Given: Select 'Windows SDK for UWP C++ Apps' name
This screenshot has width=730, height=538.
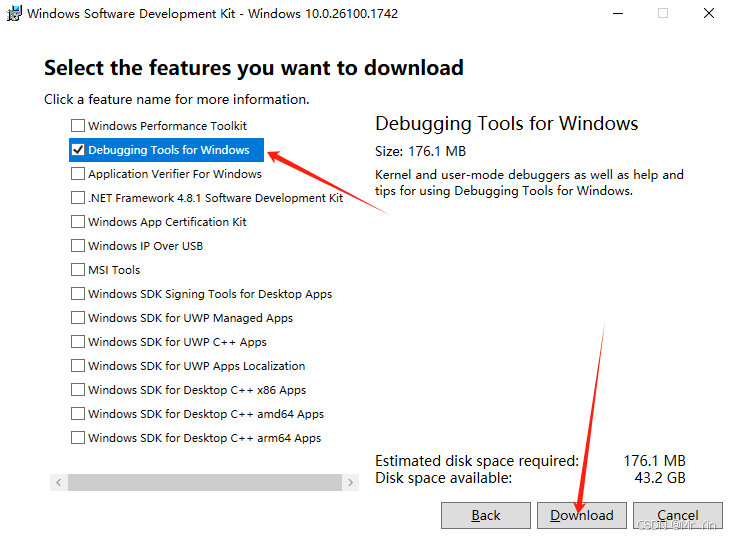Looking at the screenshot, I should pos(177,342).
